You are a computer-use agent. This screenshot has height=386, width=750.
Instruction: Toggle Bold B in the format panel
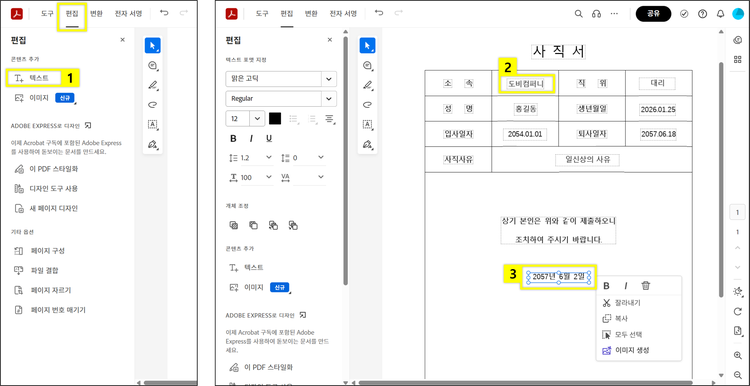point(233,138)
